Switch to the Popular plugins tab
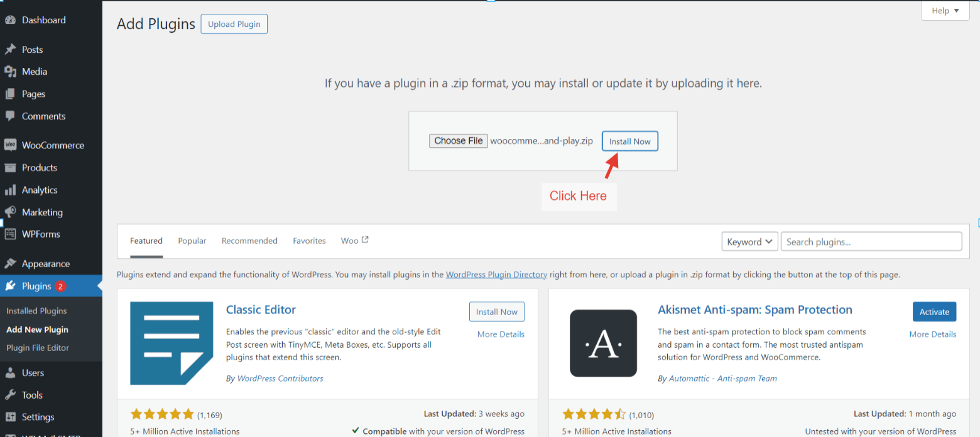980x437 pixels. pos(192,241)
